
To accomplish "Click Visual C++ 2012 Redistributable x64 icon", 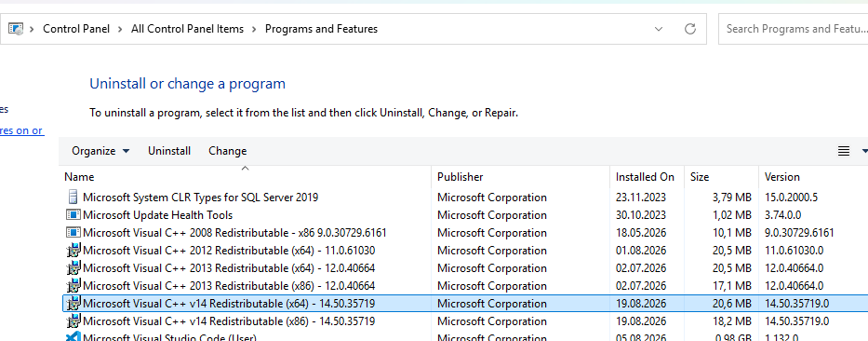I will pyautogui.click(x=73, y=250).
